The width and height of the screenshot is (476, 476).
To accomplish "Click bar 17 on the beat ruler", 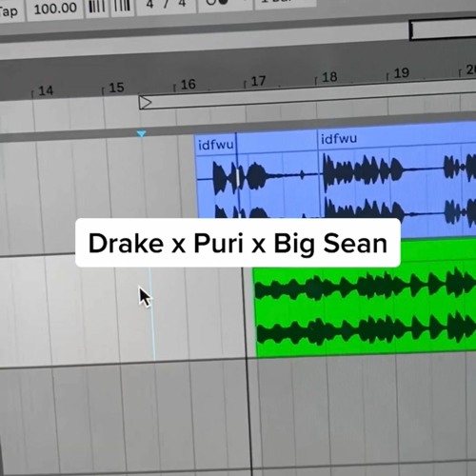I will coord(258,82).
